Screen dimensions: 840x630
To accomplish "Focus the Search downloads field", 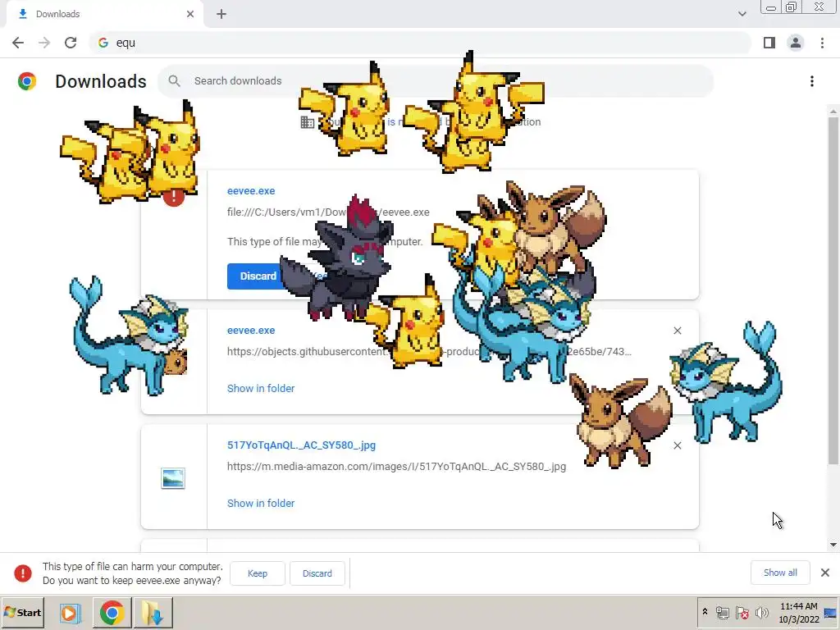I will pos(435,81).
